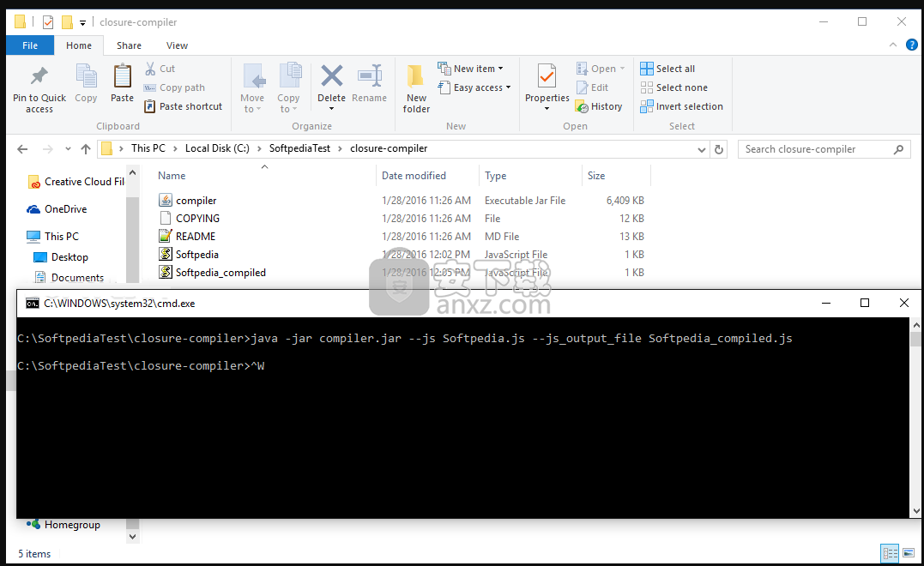Image resolution: width=924 pixels, height=566 pixels.
Task: Click the Delete X icon
Action: point(331,76)
